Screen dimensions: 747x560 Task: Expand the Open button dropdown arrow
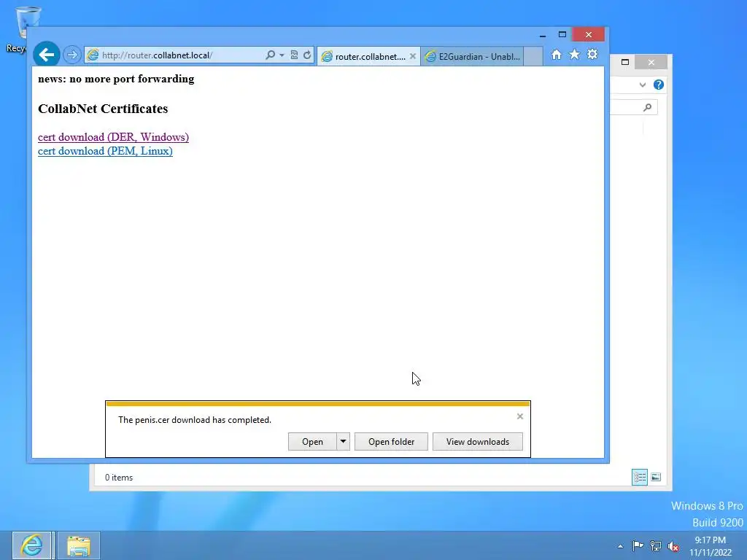tap(343, 442)
